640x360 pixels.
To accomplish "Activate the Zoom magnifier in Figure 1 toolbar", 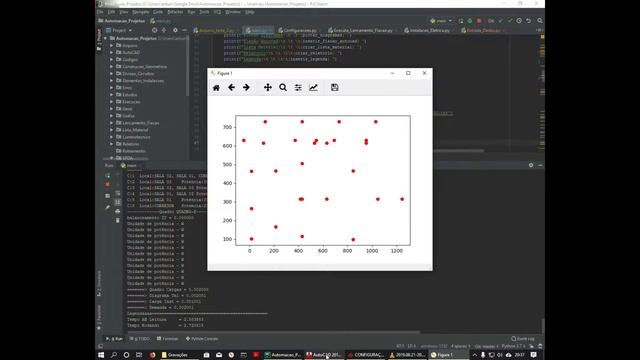I will [283, 87].
